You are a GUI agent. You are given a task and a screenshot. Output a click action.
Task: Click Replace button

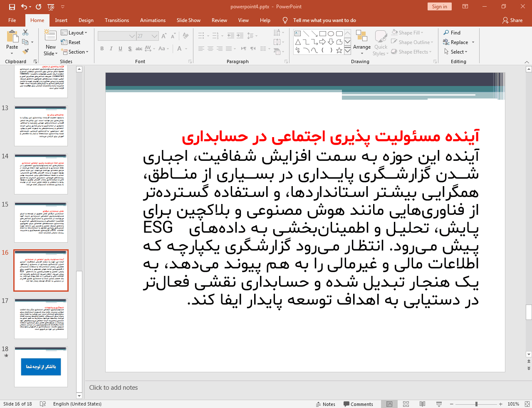(455, 42)
